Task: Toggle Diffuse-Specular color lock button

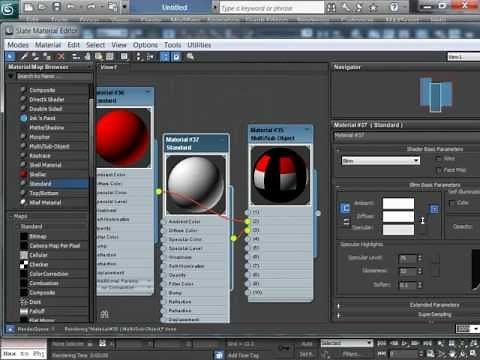Action: tap(347, 222)
